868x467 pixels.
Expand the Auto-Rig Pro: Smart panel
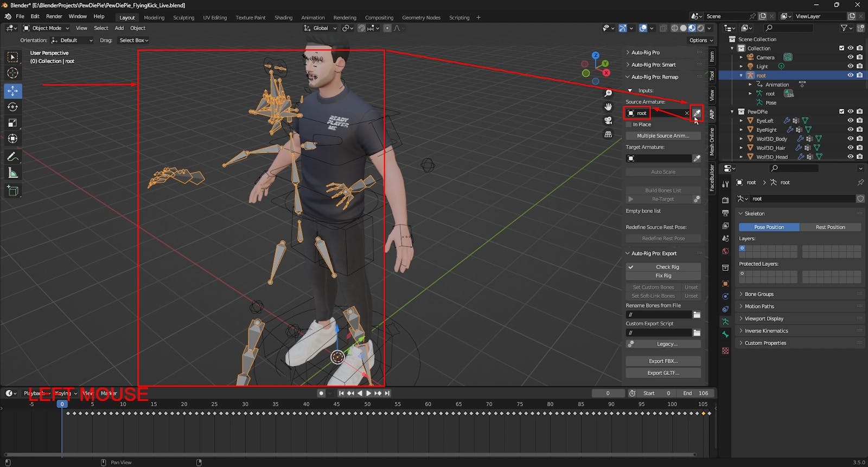pyautogui.click(x=653, y=65)
